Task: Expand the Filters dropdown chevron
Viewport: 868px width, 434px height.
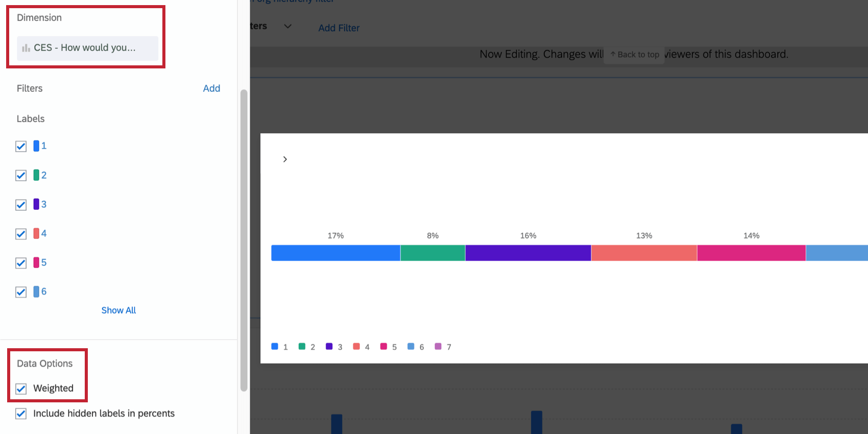Action: [x=287, y=26]
